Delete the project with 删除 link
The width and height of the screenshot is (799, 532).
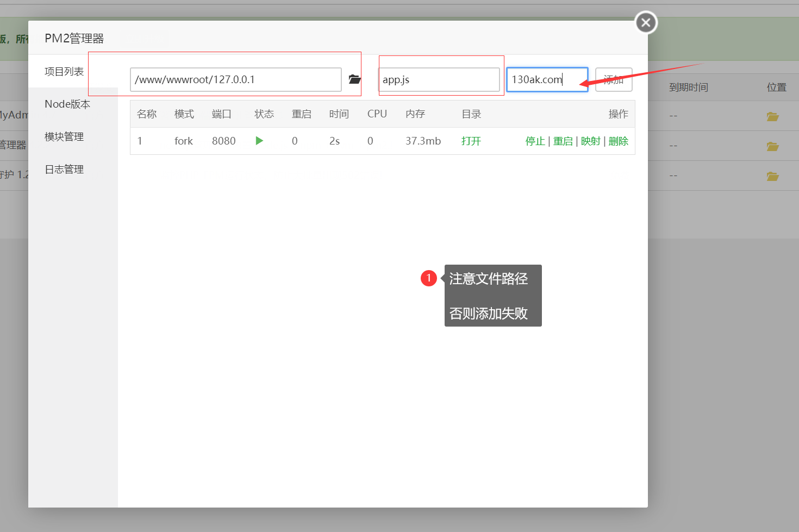(x=618, y=141)
